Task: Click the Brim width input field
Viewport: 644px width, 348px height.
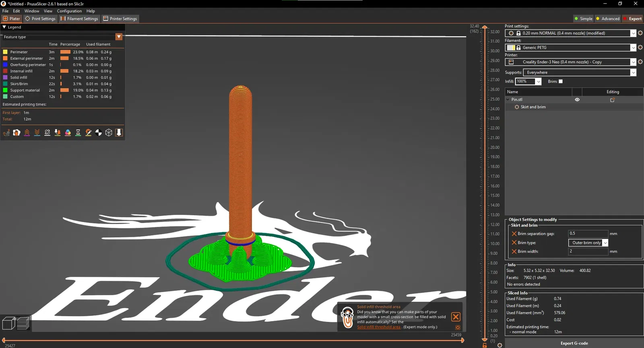Action: pyautogui.click(x=588, y=251)
